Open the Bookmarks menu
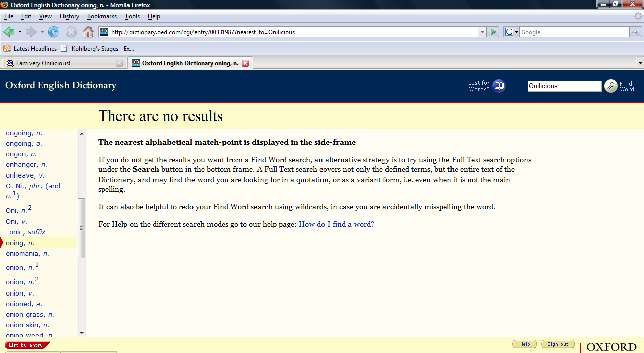The width and height of the screenshot is (644, 353). [x=102, y=16]
